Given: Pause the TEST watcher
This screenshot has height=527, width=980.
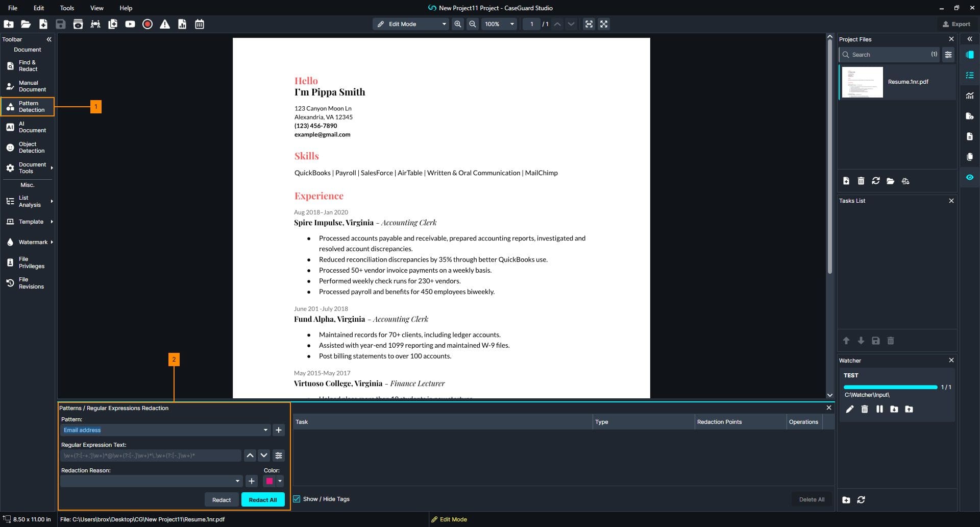Looking at the screenshot, I should (879, 409).
